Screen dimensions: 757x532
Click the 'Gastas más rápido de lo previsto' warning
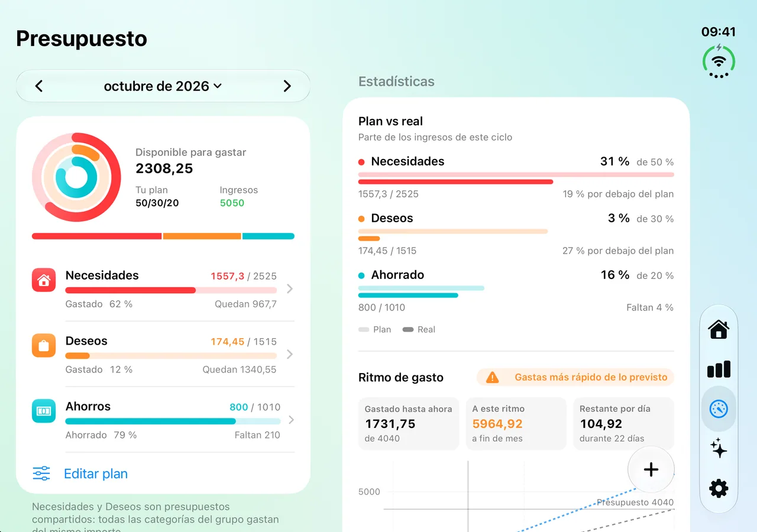(x=575, y=377)
